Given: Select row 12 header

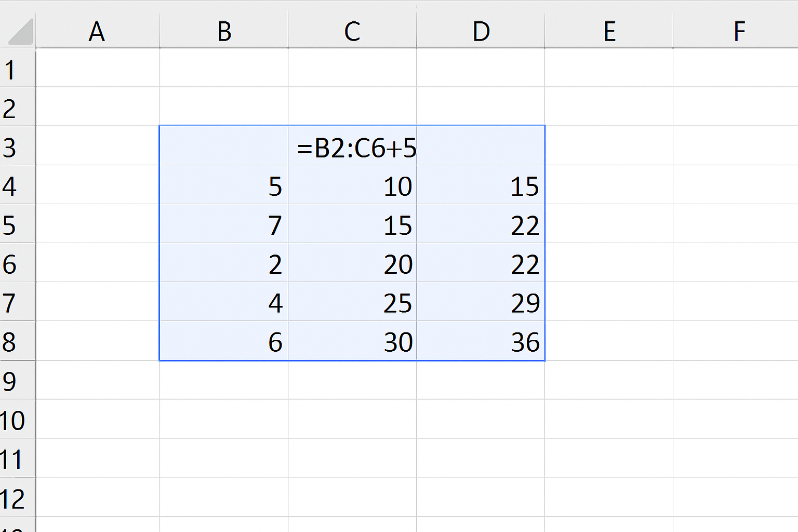Looking at the screenshot, I should 18,497.
